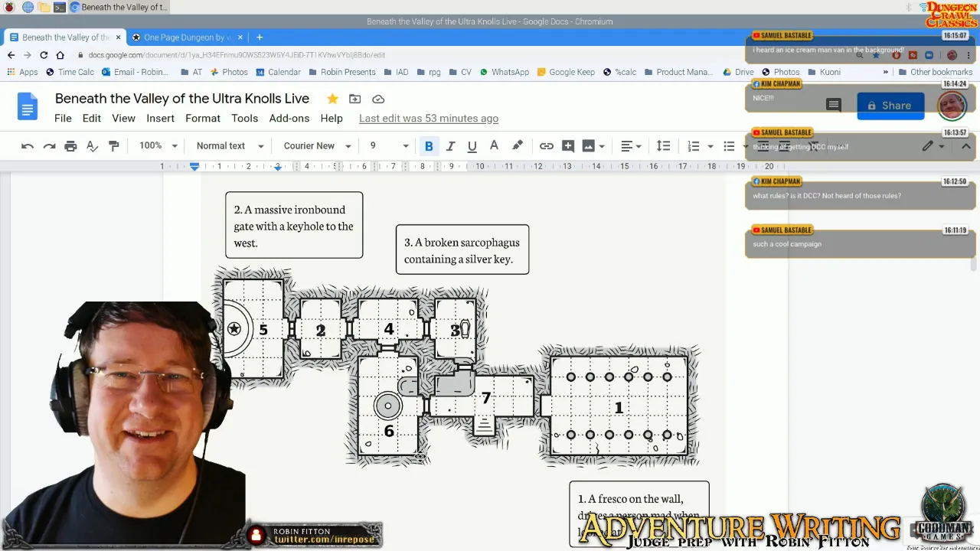Image resolution: width=980 pixels, height=551 pixels.
Task: Open the File menu
Action: pos(63,118)
